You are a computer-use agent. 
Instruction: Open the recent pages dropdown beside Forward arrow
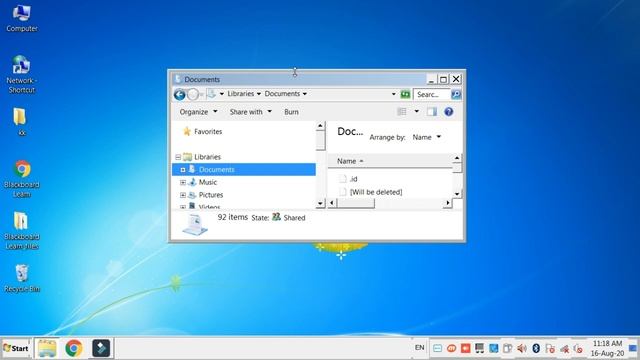202,95
